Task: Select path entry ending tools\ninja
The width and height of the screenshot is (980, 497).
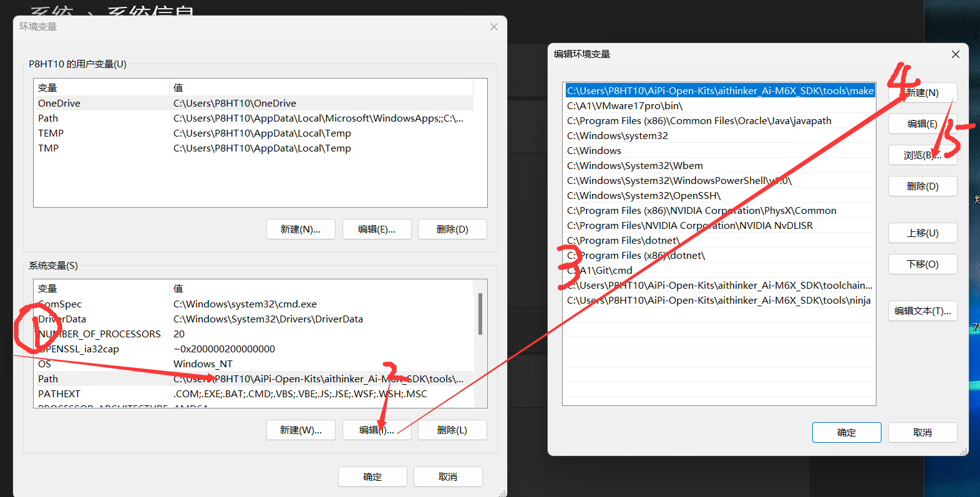Action: click(x=719, y=300)
